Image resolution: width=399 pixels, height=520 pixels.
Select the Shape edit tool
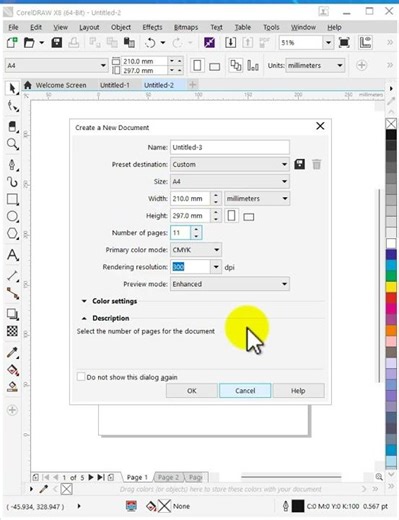click(x=12, y=107)
